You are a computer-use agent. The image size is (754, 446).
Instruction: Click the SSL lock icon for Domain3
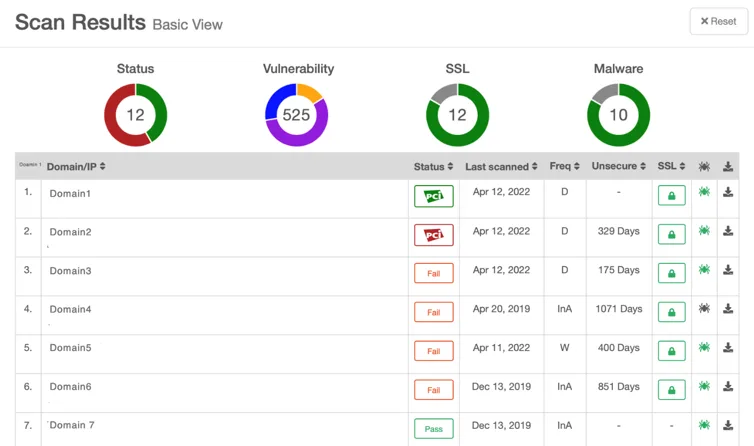671,273
